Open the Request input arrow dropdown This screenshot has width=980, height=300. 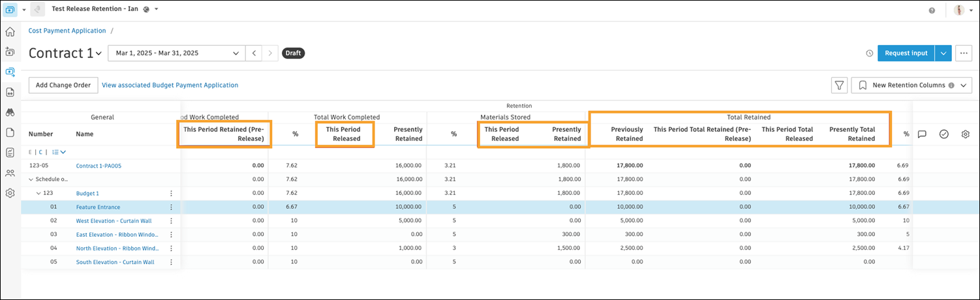point(943,53)
